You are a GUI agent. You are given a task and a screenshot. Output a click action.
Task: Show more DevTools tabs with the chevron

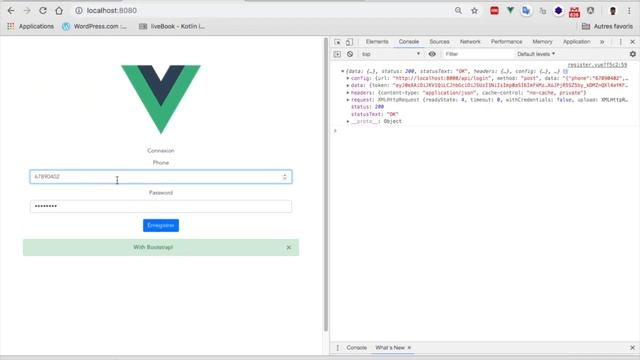tap(602, 42)
